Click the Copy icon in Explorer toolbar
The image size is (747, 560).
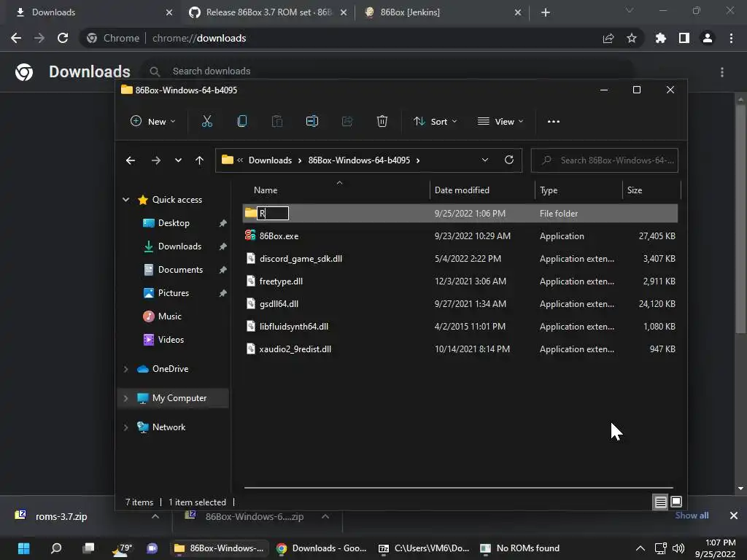[242, 122]
